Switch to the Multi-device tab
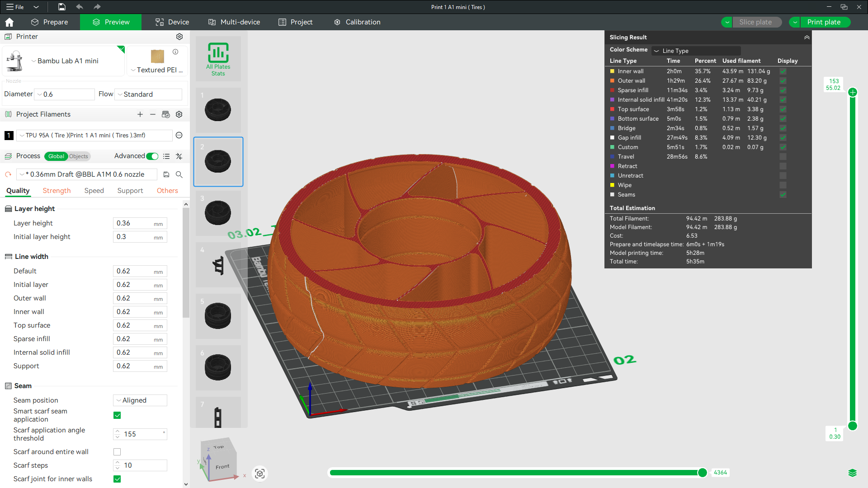Screen dimensions: 868x488 click(234, 22)
